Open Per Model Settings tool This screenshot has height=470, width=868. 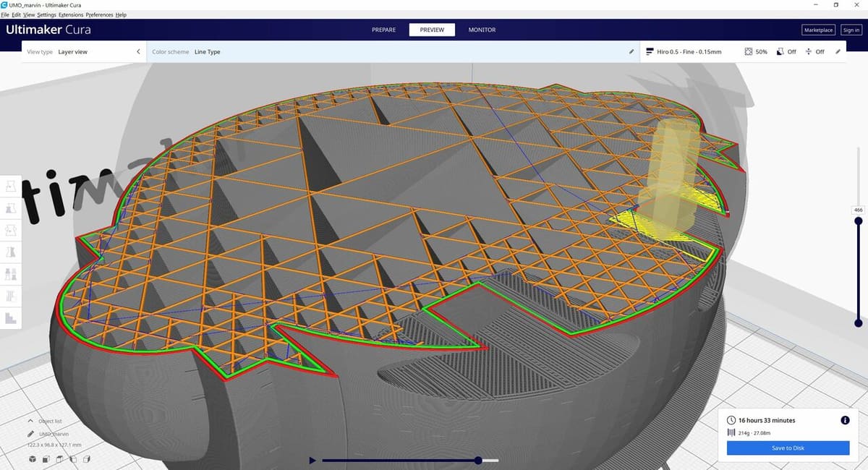[11, 274]
